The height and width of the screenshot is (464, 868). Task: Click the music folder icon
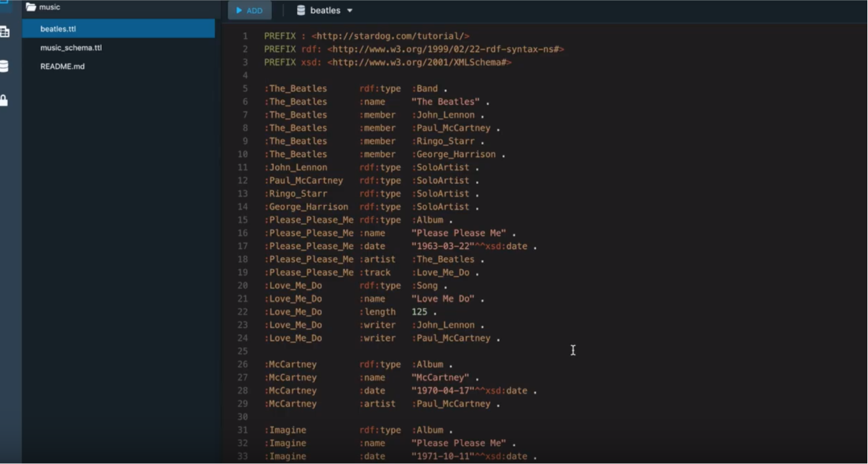(31, 7)
